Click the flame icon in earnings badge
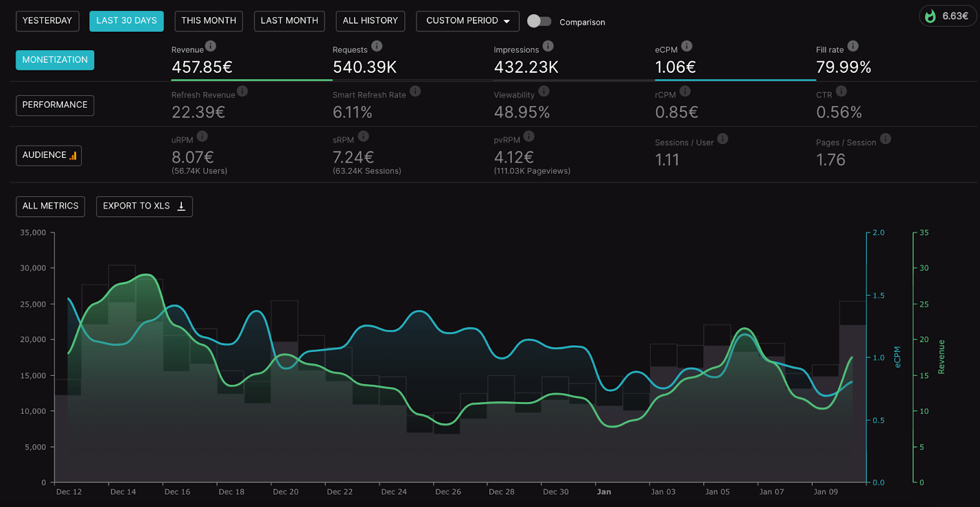 (x=930, y=17)
